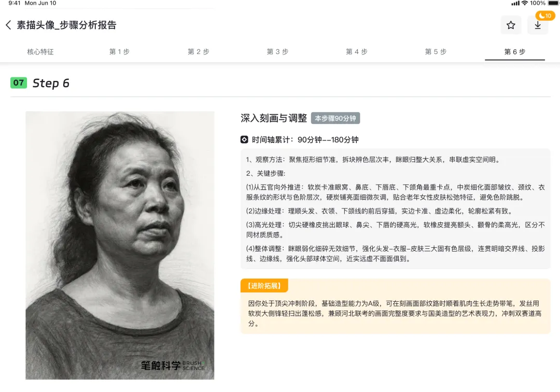Switch to the 核心特征 tab
The height and width of the screenshot is (392, 560).
click(x=40, y=52)
